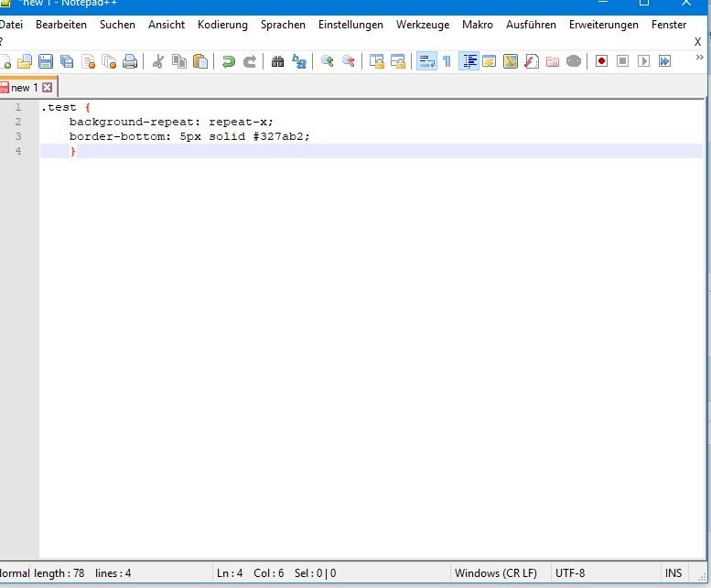The image size is (711, 588).
Task: Click the Undo arrow icon
Action: coord(229,61)
